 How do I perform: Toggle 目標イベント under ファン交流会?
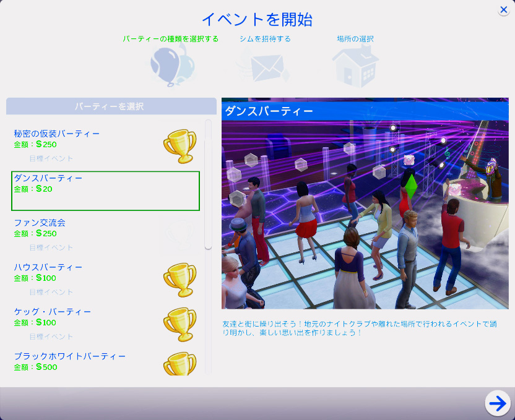coord(51,247)
